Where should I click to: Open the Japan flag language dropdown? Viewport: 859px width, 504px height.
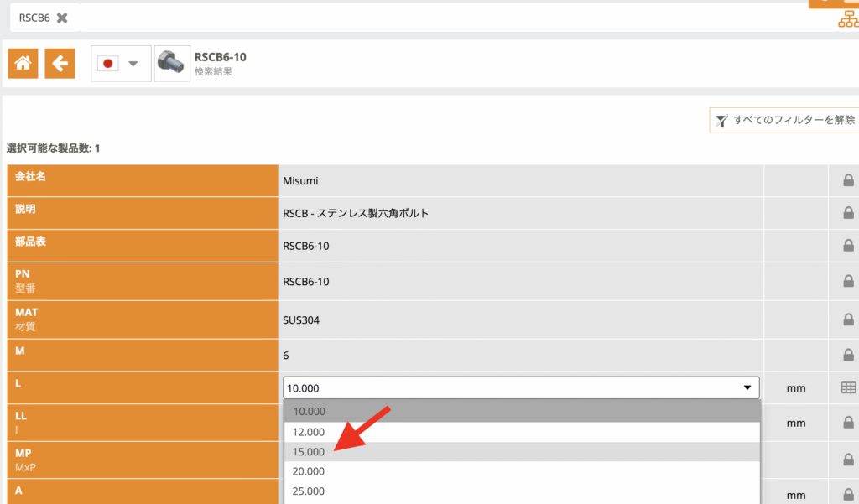pos(121,63)
